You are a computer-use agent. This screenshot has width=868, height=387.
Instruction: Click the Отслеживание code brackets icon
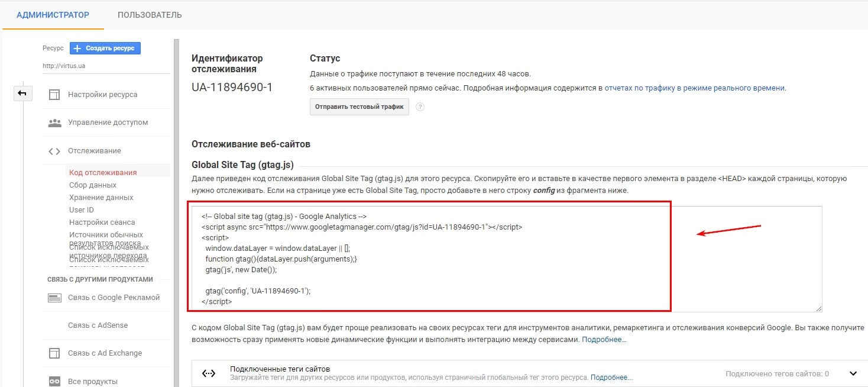(x=54, y=151)
